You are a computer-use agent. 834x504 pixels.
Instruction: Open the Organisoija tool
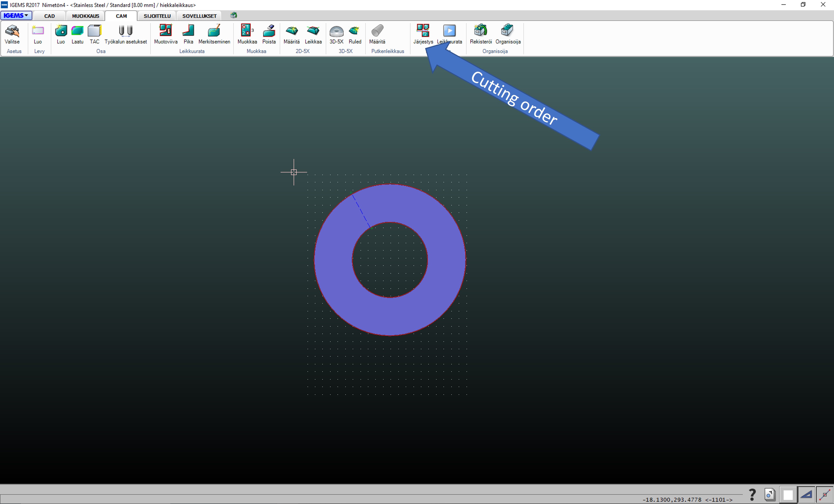point(508,34)
